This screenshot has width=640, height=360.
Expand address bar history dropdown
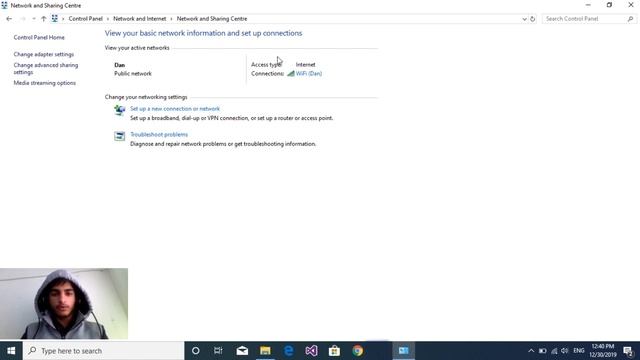coord(524,19)
